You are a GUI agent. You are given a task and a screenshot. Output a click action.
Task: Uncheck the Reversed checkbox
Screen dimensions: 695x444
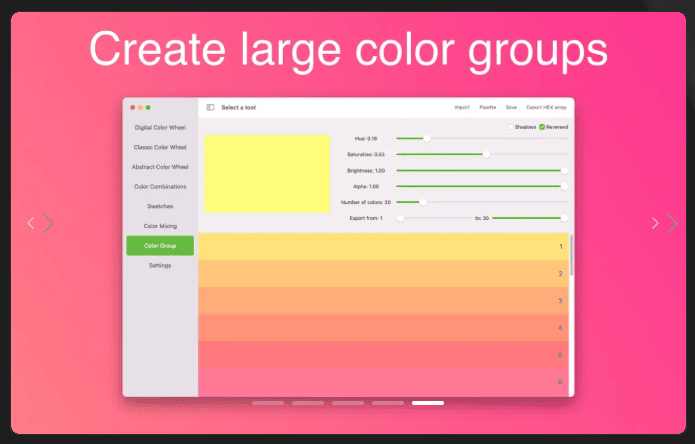pyautogui.click(x=542, y=127)
